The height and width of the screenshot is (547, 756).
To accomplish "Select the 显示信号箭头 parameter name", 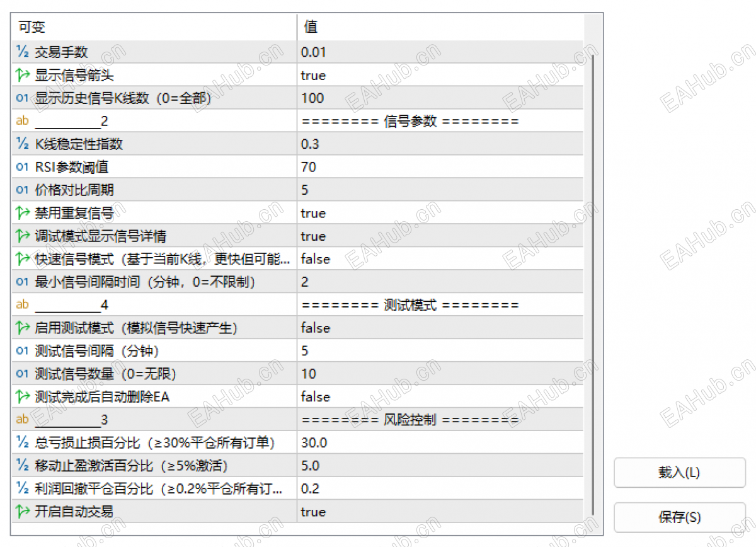I will (x=74, y=76).
